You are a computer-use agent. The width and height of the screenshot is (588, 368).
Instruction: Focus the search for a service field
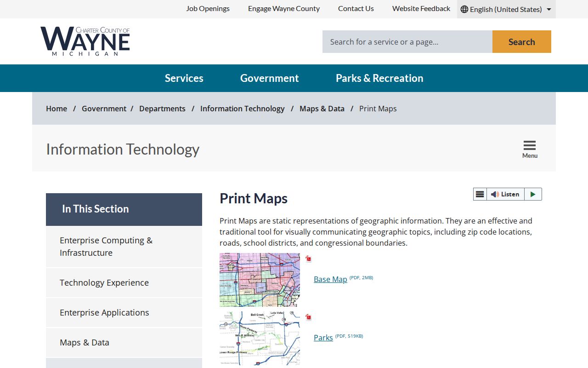(x=407, y=42)
